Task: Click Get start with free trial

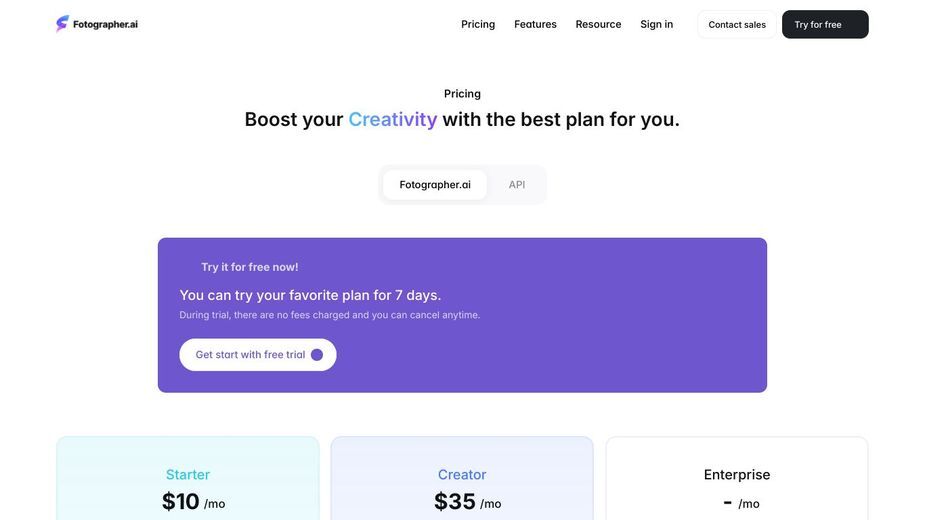Action: (x=258, y=355)
